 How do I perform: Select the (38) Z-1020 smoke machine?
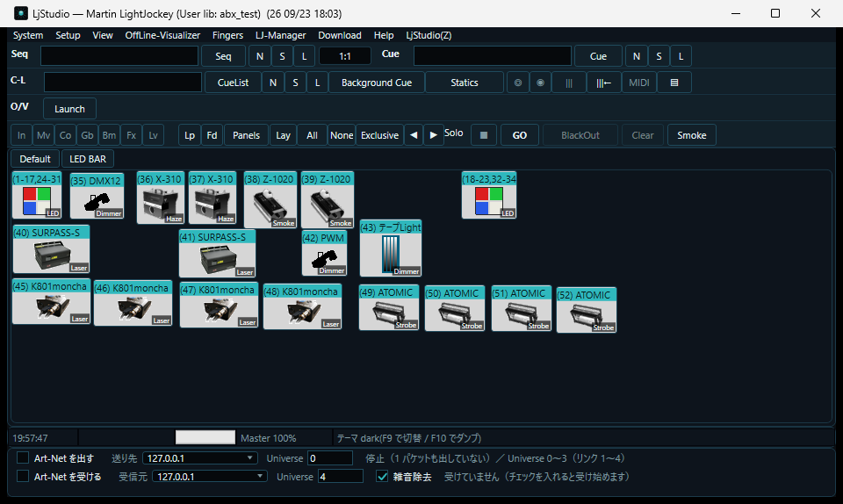pos(270,200)
